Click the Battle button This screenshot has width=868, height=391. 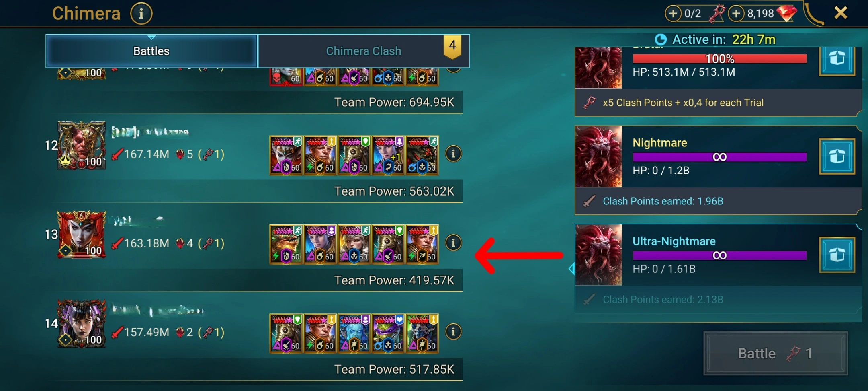pos(776,353)
